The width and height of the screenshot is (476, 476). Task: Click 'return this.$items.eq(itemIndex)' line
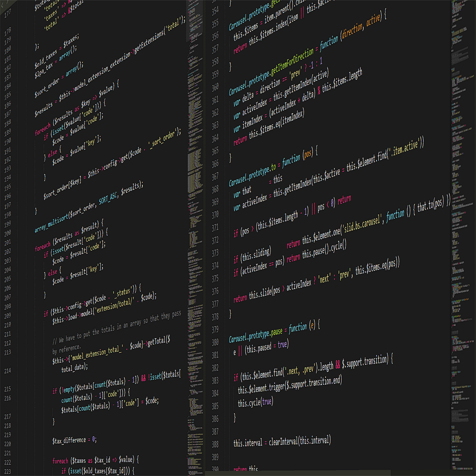tap(269, 128)
